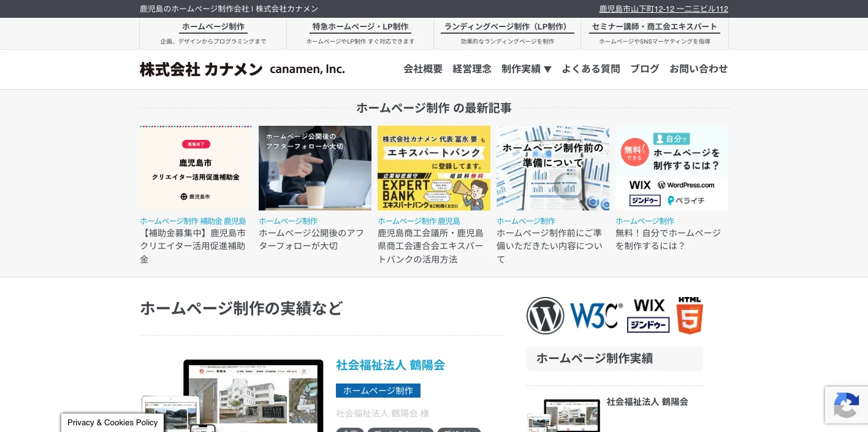Click the WordPress logo icon
Image resolution: width=868 pixels, height=432 pixels.
pyautogui.click(x=545, y=315)
